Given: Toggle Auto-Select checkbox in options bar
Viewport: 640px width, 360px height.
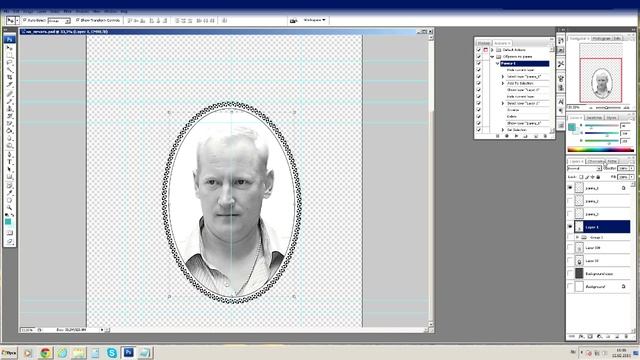Looking at the screenshot, I should tap(24, 20).
